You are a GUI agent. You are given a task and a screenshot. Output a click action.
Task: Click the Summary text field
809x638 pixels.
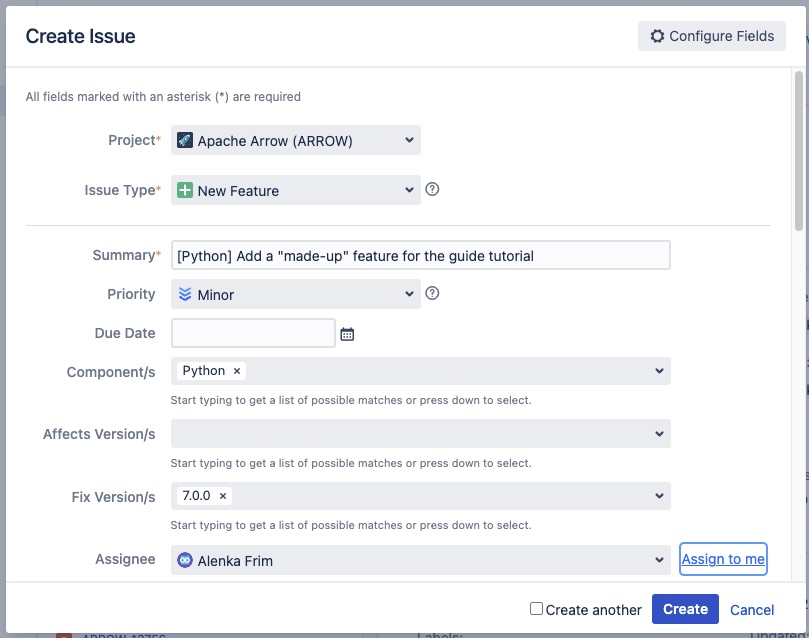420,256
